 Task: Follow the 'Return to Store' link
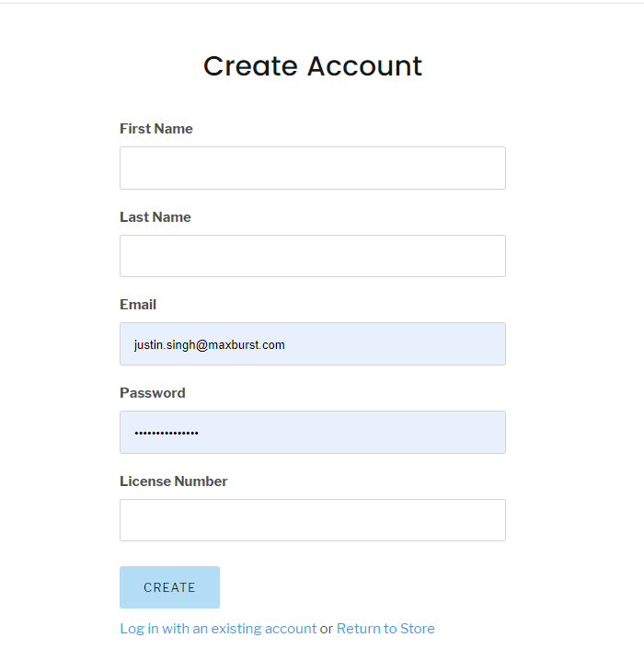coord(385,629)
